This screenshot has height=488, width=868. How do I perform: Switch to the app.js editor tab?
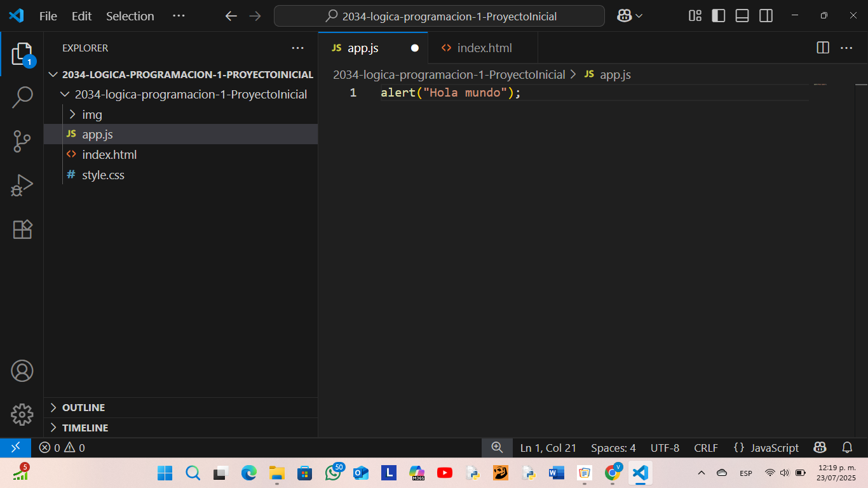[x=373, y=48]
